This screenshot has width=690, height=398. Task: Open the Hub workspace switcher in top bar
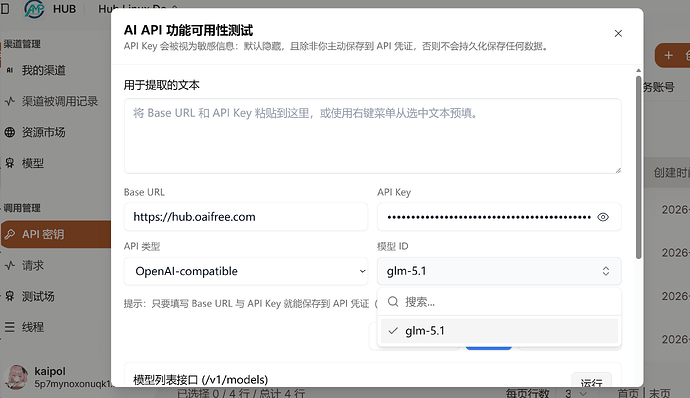click(x=138, y=8)
